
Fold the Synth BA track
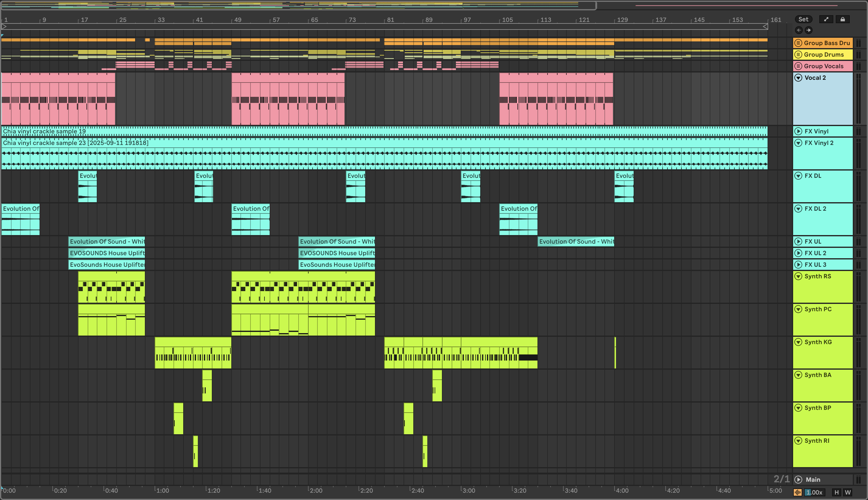798,375
